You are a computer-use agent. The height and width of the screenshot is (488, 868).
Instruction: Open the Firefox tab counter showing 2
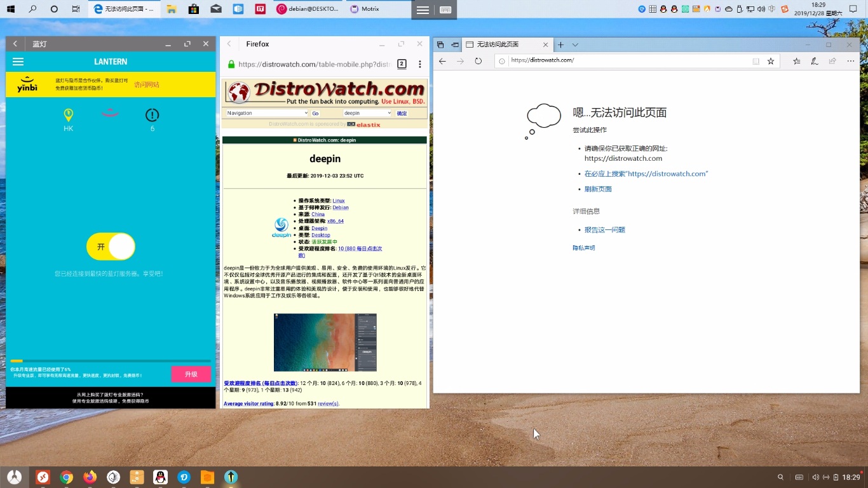click(402, 64)
